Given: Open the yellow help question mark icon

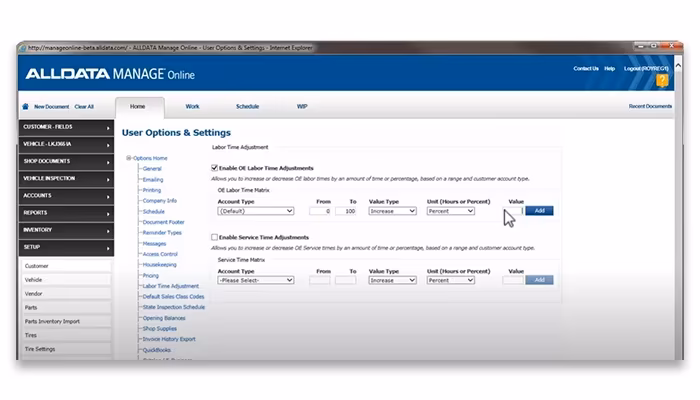Looking at the screenshot, I should coord(662,80).
